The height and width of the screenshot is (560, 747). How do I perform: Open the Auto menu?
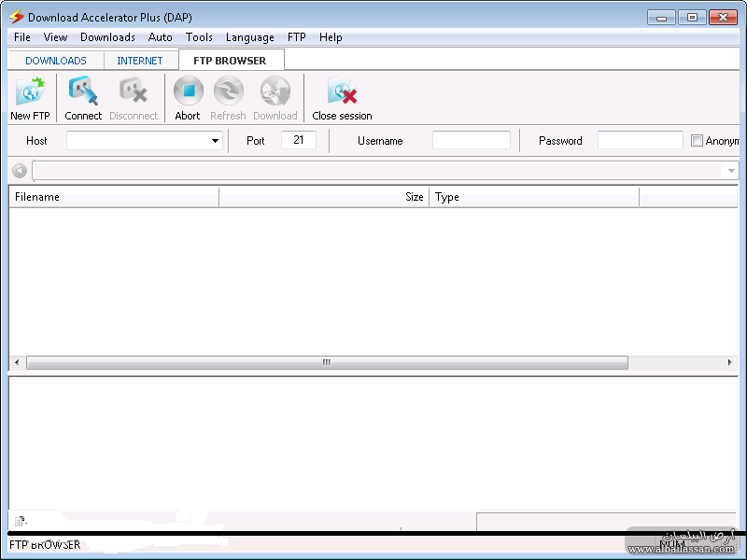click(x=160, y=37)
